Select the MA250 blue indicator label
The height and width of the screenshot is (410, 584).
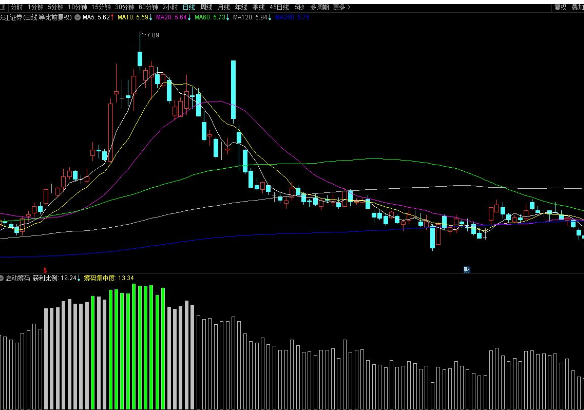292,17
